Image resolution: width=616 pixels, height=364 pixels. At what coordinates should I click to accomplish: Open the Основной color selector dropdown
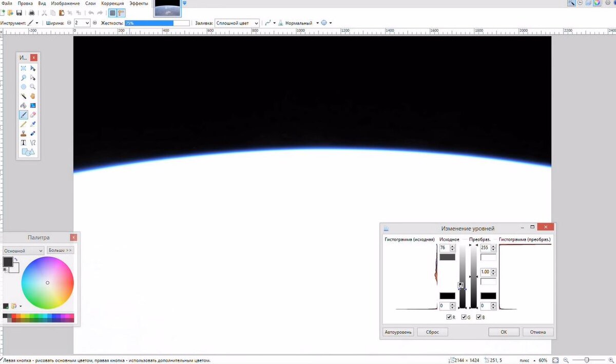tap(23, 251)
